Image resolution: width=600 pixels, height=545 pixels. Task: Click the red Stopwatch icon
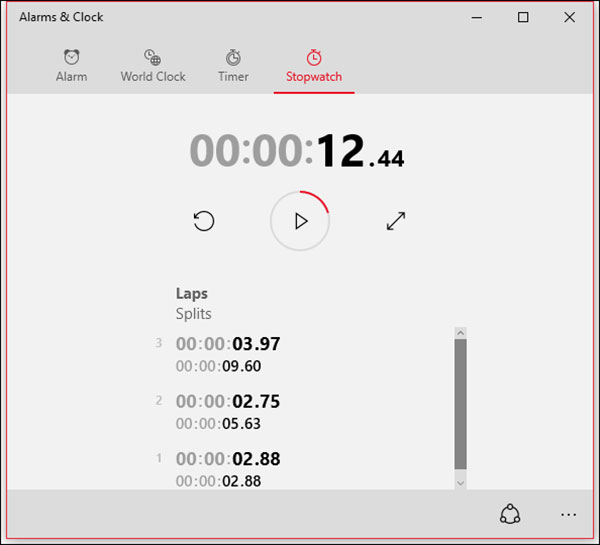(314, 57)
